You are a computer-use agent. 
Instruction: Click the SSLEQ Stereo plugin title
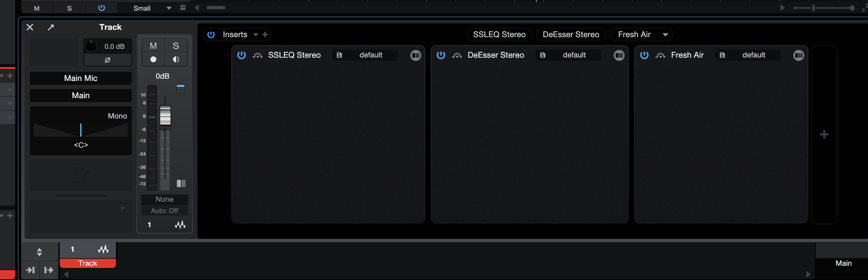tap(295, 55)
